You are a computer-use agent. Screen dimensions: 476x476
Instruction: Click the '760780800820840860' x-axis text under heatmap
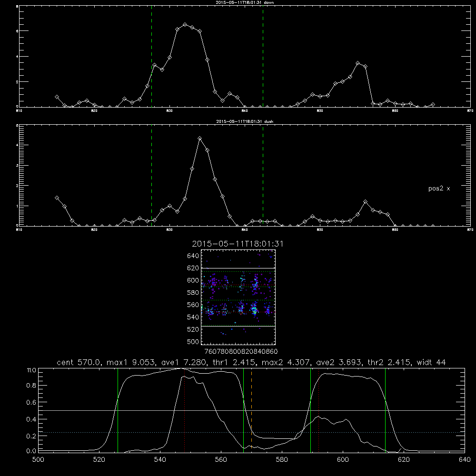point(241,351)
